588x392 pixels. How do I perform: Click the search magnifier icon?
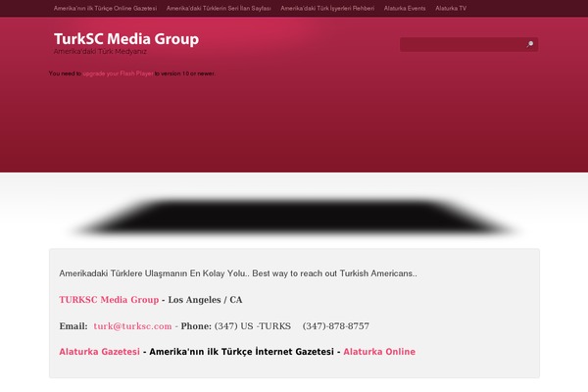tap(529, 44)
